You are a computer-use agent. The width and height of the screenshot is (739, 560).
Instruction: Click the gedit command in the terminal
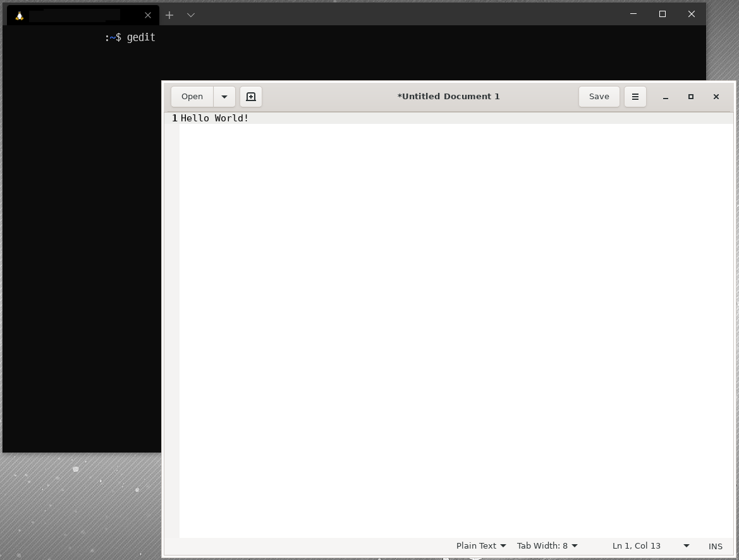pyautogui.click(x=141, y=38)
